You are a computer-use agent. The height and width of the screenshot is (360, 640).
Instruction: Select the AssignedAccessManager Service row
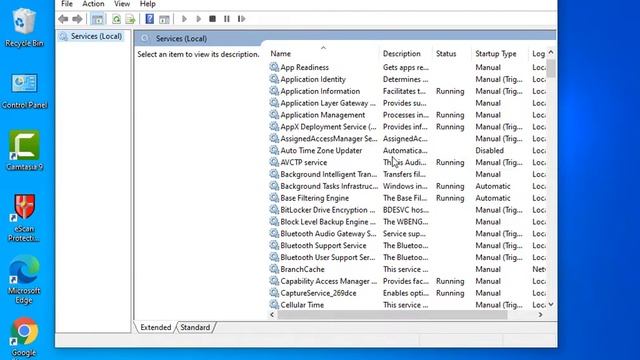click(x=329, y=138)
